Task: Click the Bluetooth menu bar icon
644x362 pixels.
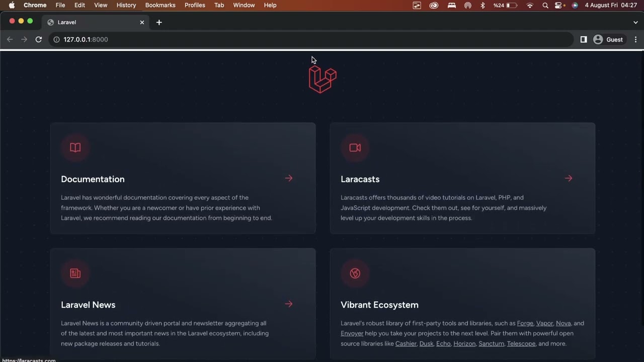Action: point(482,5)
